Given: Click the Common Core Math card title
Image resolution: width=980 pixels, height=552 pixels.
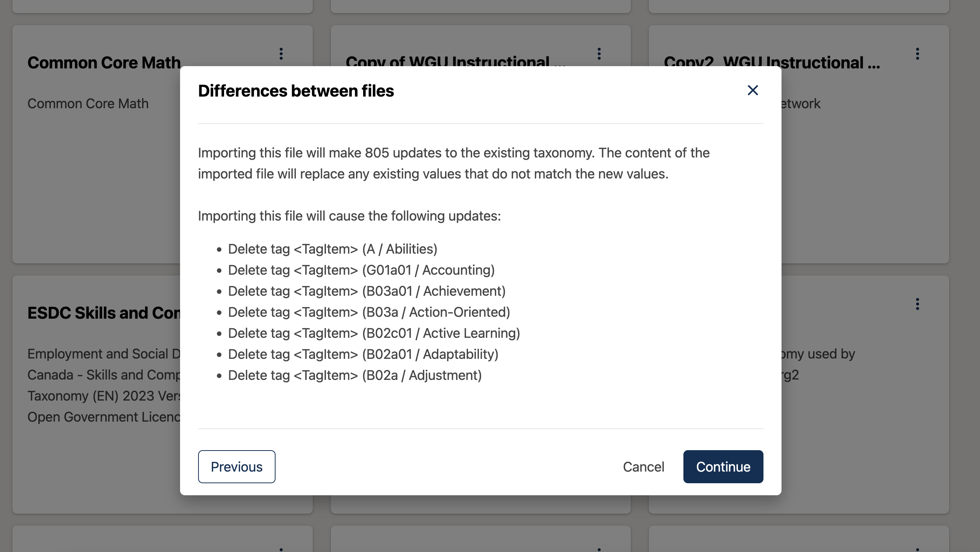Looking at the screenshot, I should 103,62.
